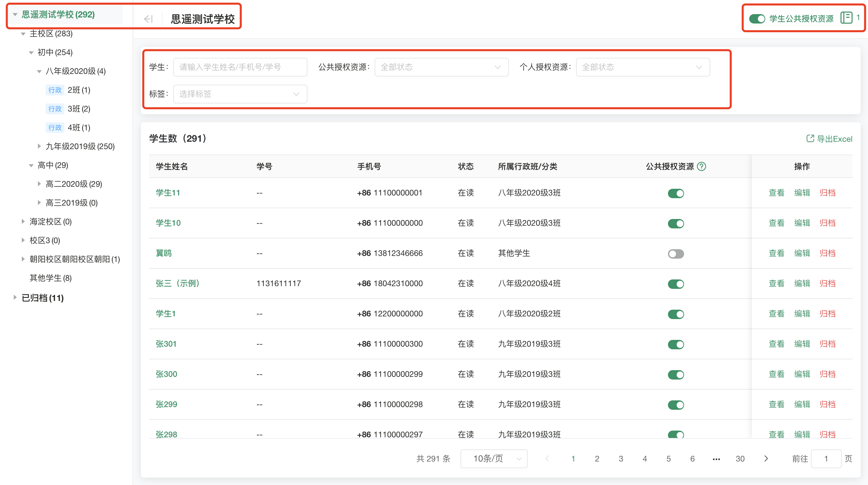Expand the 朝阳校区朝阳校区朝阳 (1) node

pyautogui.click(x=23, y=259)
